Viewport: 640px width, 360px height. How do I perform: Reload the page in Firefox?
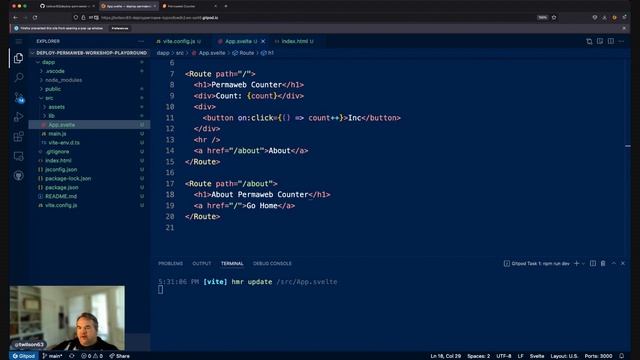[35, 18]
